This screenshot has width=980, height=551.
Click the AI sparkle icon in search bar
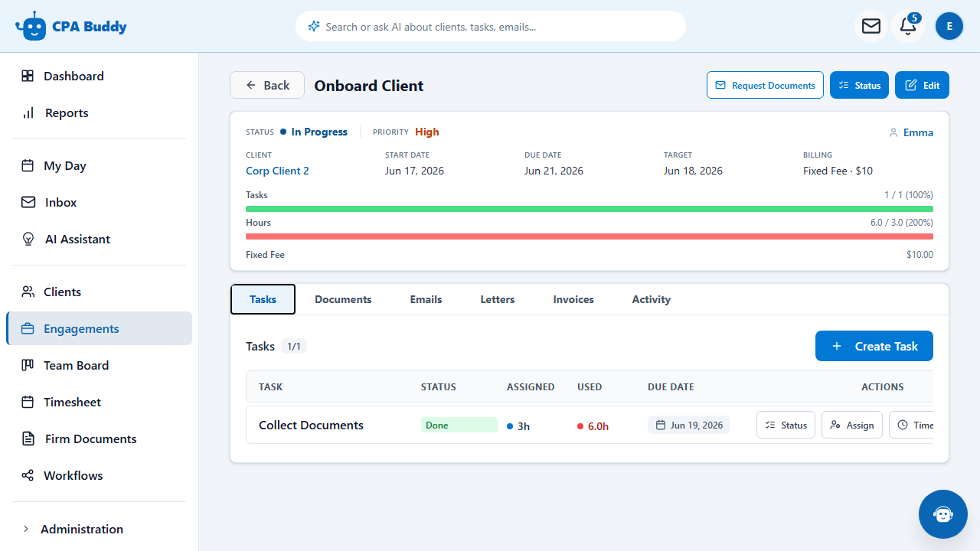coord(313,26)
